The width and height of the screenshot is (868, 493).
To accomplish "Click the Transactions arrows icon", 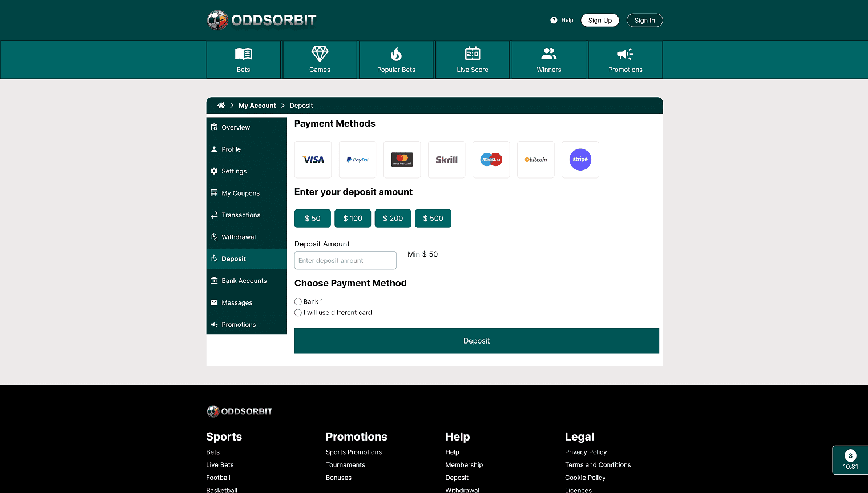I will coord(214,215).
